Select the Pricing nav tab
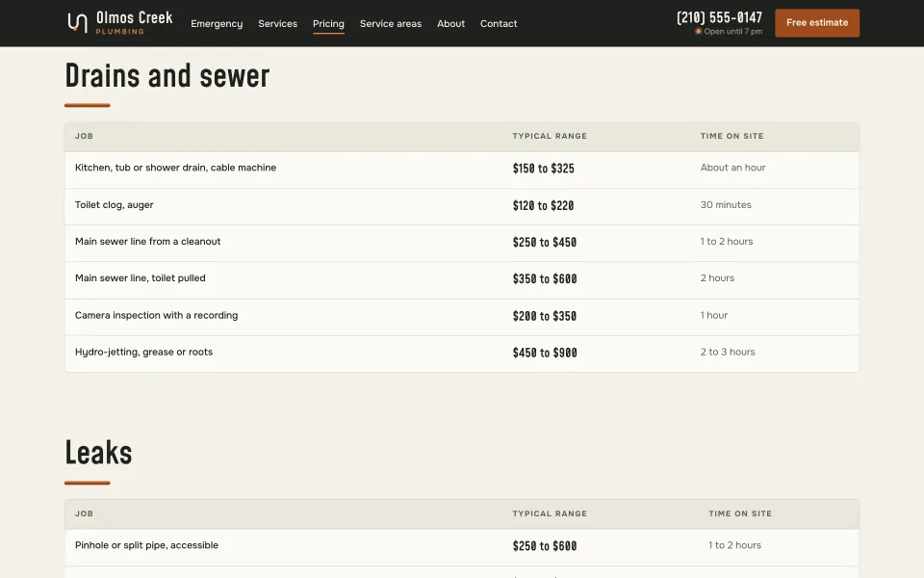924x578 pixels. pyautogui.click(x=328, y=23)
